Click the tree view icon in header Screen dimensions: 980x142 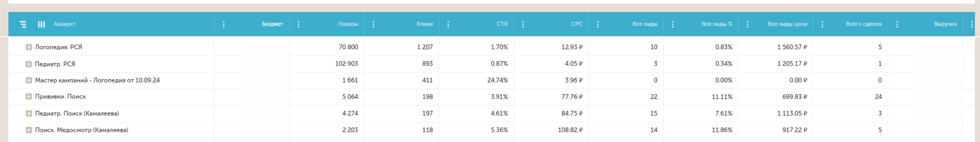23,24
